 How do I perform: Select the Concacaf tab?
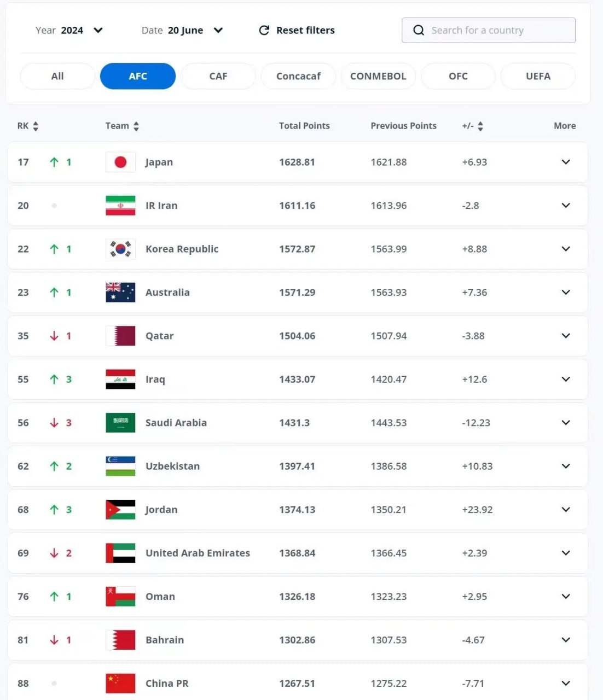[x=298, y=76]
